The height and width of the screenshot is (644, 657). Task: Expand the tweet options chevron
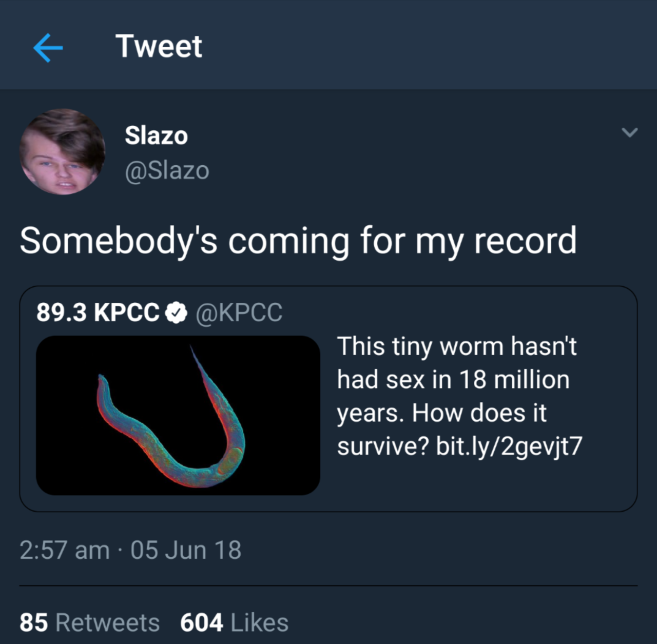(x=629, y=132)
